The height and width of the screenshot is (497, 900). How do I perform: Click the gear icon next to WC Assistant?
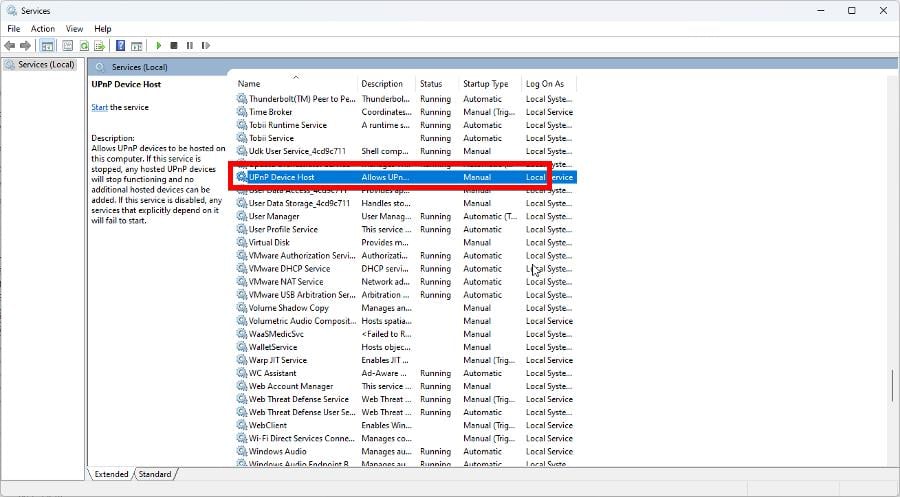[242, 373]
